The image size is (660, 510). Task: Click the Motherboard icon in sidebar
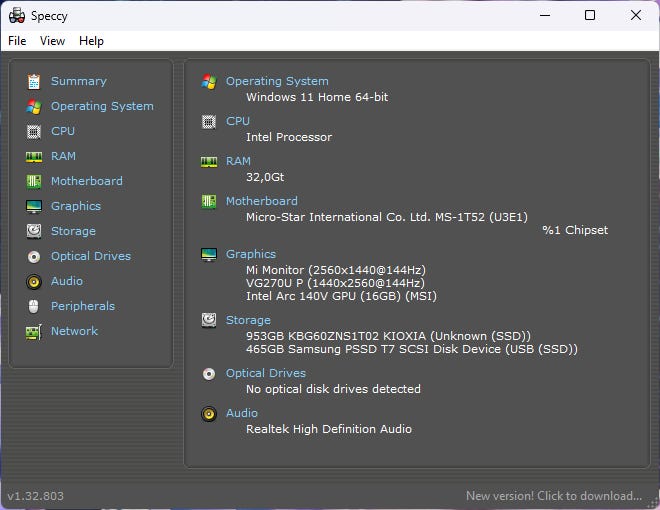[34, 182]
